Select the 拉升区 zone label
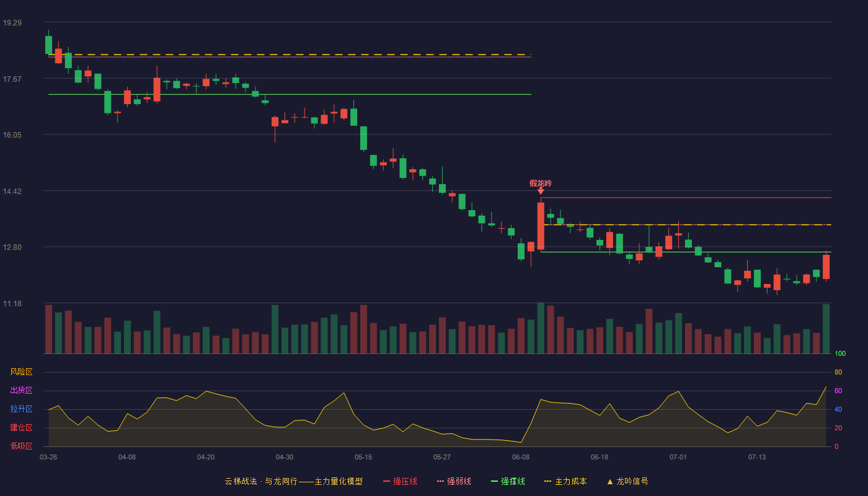868x496 pixels. click(21, 409)
